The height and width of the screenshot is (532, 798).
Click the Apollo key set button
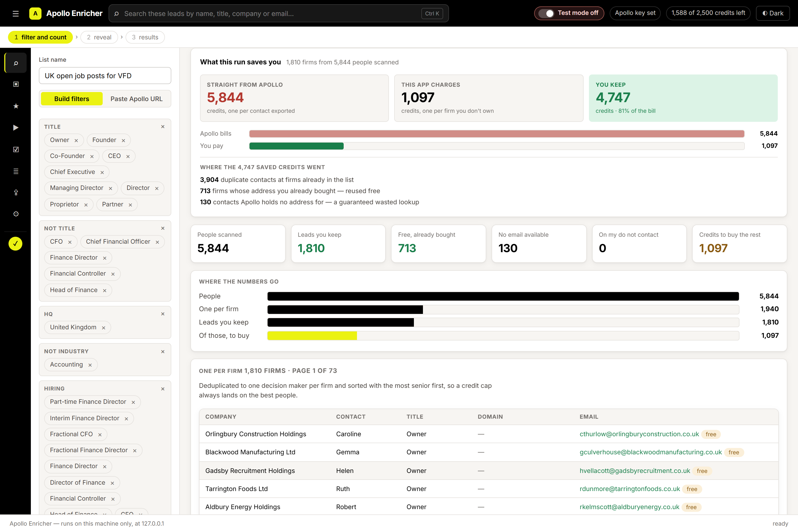click(x=635, y=13)
